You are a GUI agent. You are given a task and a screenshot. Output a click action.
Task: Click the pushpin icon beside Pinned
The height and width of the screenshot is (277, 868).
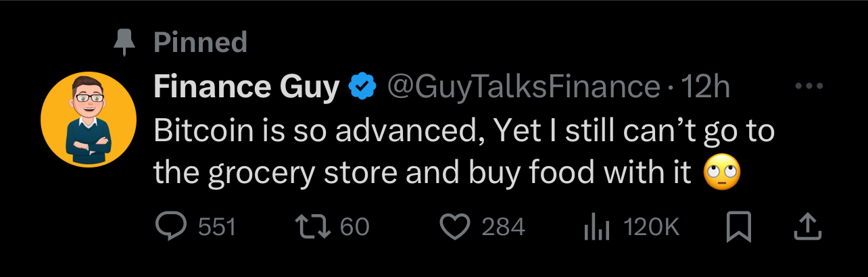(123, 43)
